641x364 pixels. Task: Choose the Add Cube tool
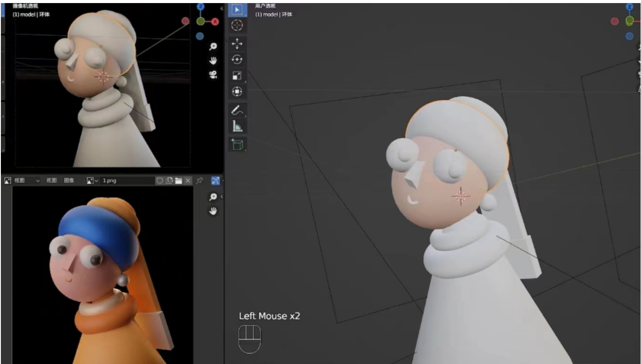[237, 144]
